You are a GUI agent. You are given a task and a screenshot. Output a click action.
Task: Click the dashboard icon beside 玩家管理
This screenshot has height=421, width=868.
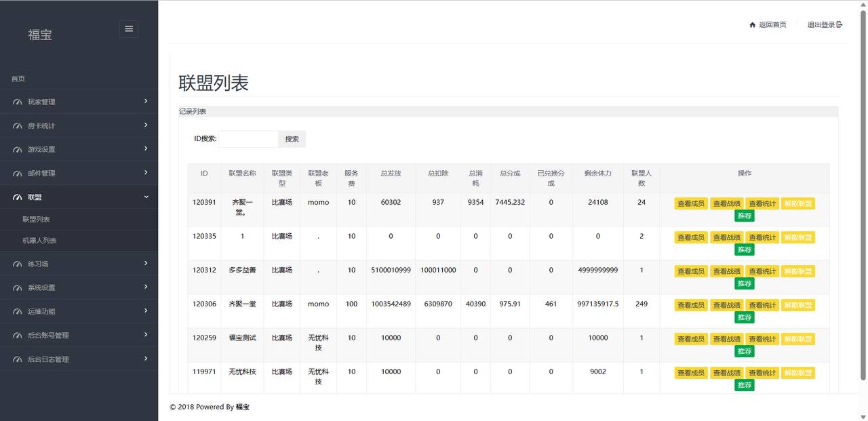pyautogui.click(x=18, y=102)
